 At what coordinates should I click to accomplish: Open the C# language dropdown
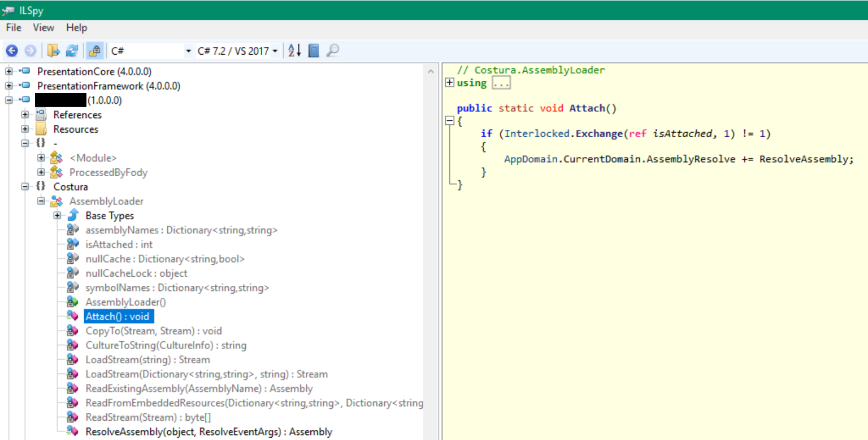click(151, 51)
